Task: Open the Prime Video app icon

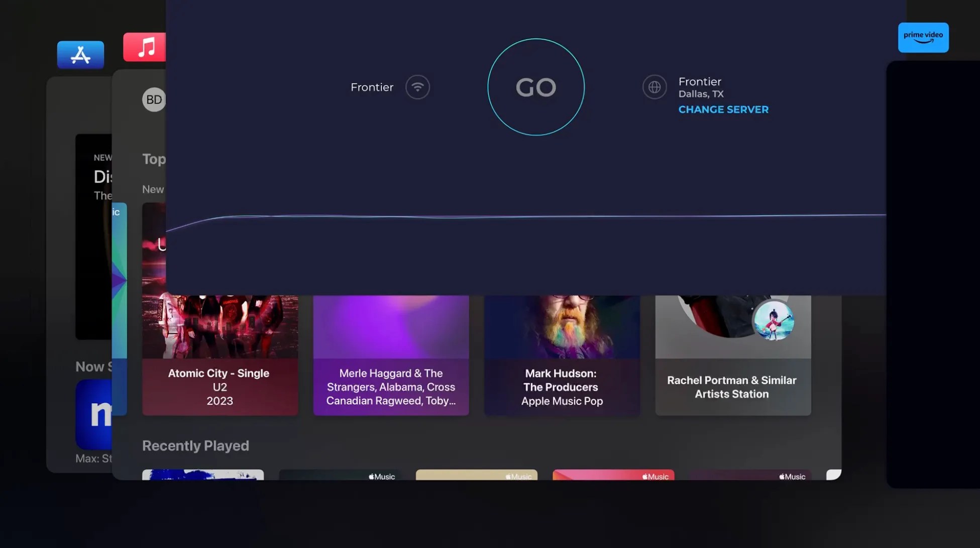Action: pyautogui.click(x=923, y=38)
